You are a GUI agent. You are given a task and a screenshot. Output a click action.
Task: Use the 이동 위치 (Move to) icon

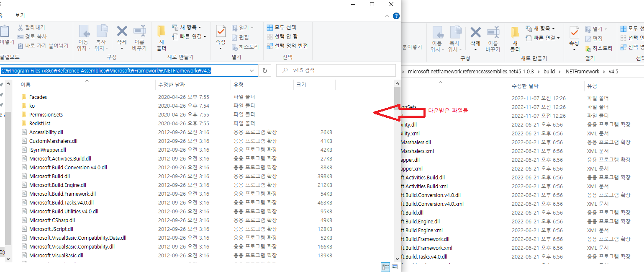point(85,37)
